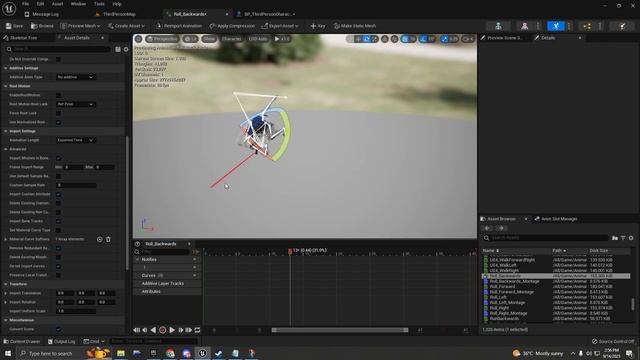This screenshot has height=360, width=640.
Task: Switch to the BP_ThirdPersonCharacter tab
Action: (x=266, y=14)
